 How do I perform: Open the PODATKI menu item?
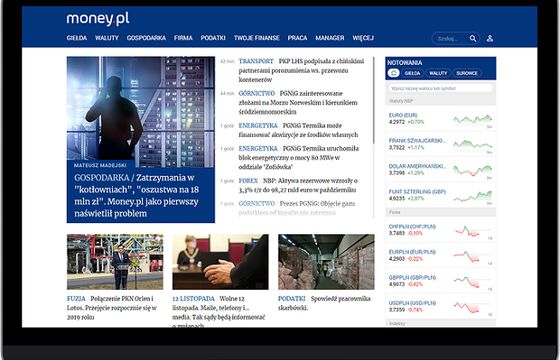(213, 38)
